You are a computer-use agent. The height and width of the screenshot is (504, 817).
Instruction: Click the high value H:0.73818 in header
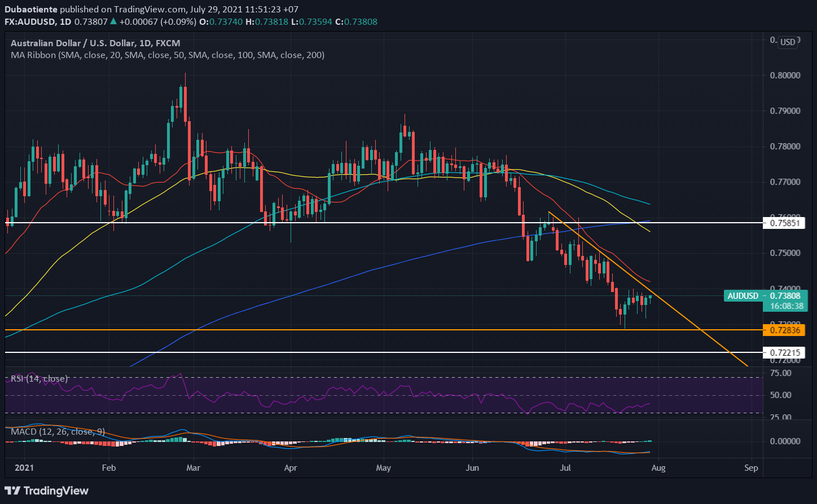(267, 21)
